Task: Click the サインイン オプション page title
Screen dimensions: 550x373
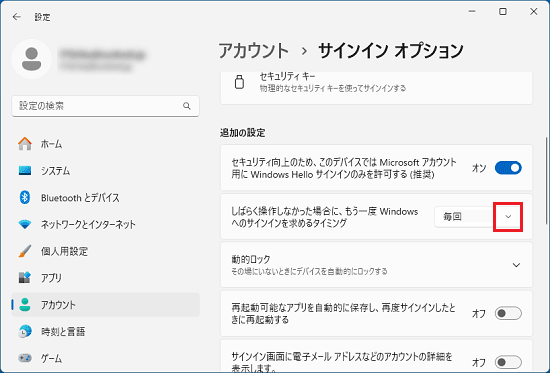Action: [x=391, y=51]
